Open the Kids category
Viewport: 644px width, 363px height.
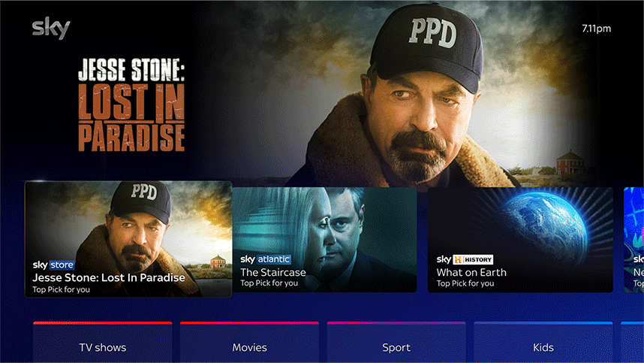coord(543,343)
